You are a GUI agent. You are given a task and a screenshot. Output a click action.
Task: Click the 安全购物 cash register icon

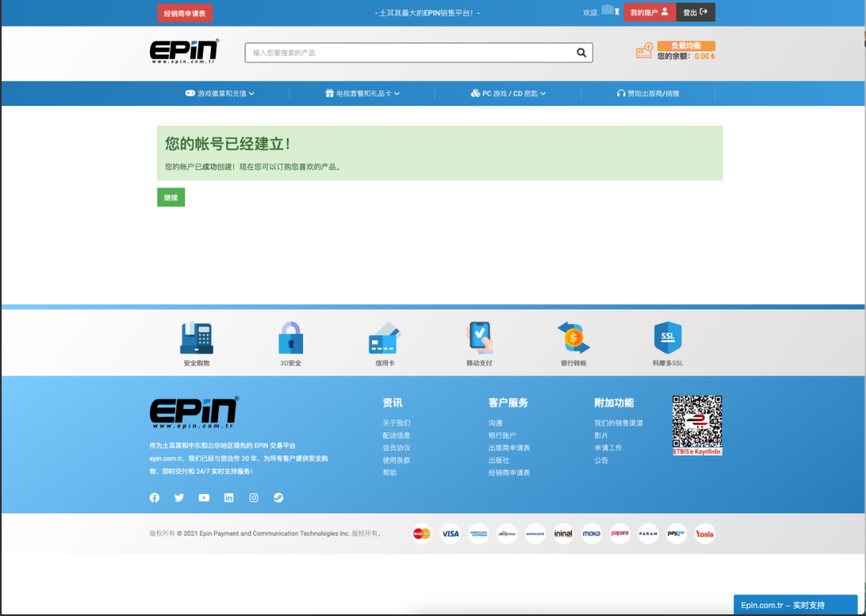[196, 338]
